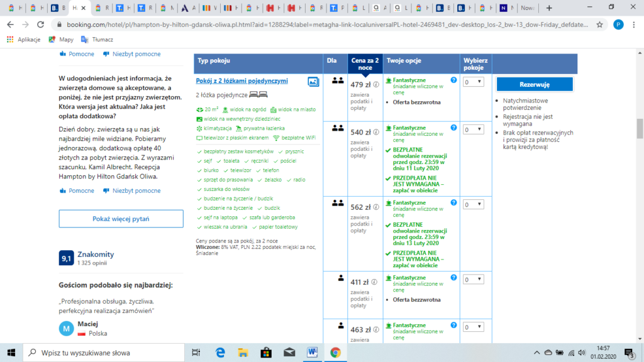This screenshot has width=644, height=362.
Task: Click info icon next to 479 zł price
Action: (376, 85)
